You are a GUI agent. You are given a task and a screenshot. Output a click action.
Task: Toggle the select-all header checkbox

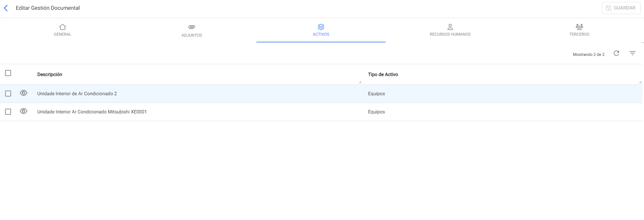click(x=8, y=73)
